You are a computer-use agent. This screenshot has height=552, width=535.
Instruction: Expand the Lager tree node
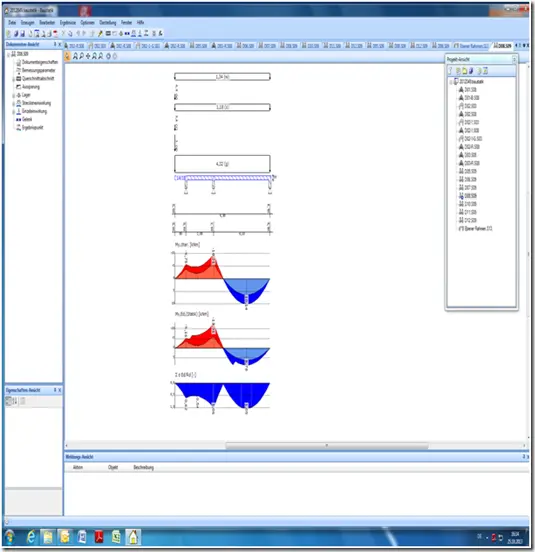13,95
